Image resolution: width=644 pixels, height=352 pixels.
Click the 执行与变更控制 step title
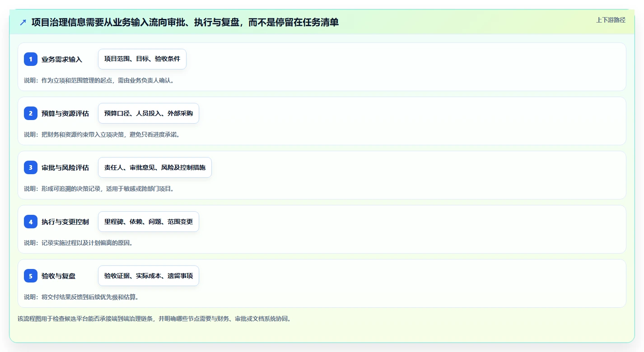(x=65, y=222)
